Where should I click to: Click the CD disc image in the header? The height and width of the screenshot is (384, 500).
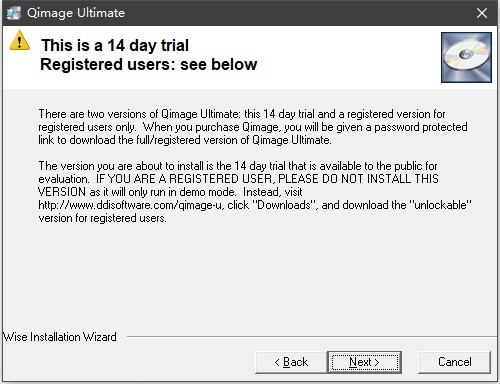[466, 57]
